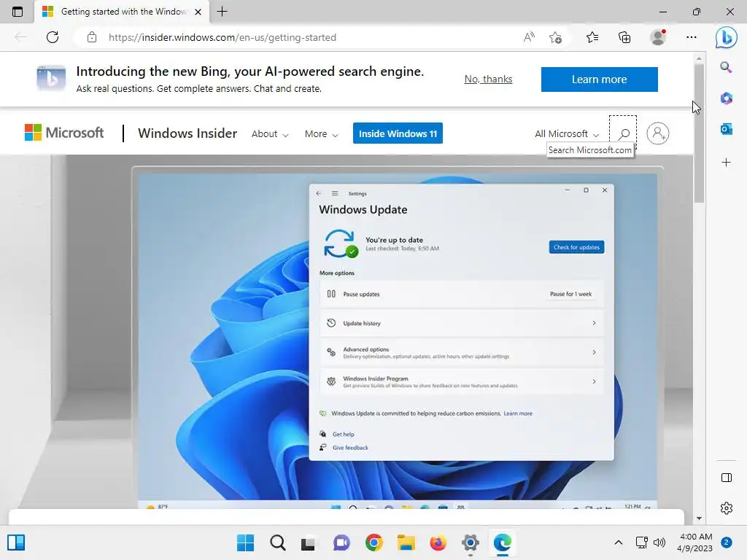Open Outlook icon in sidebar

click(x=726, y=128)
